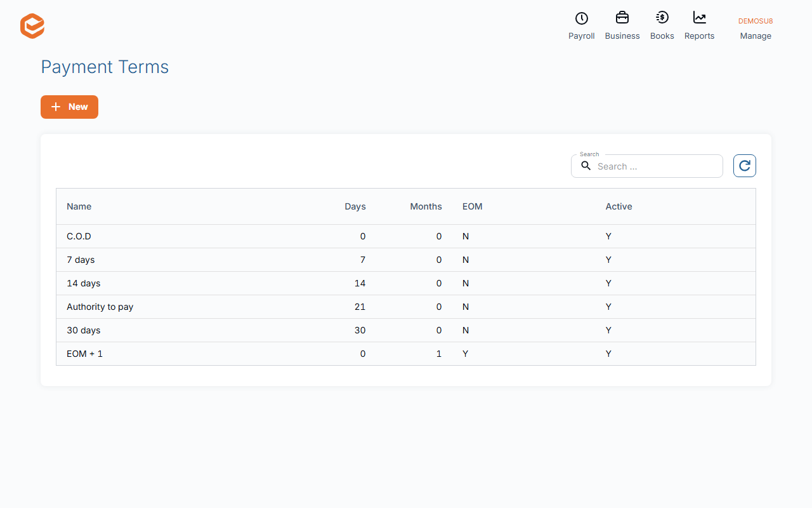
Task: Focus the Search input field
Action: pyautogui.click(x=647, y=166)
